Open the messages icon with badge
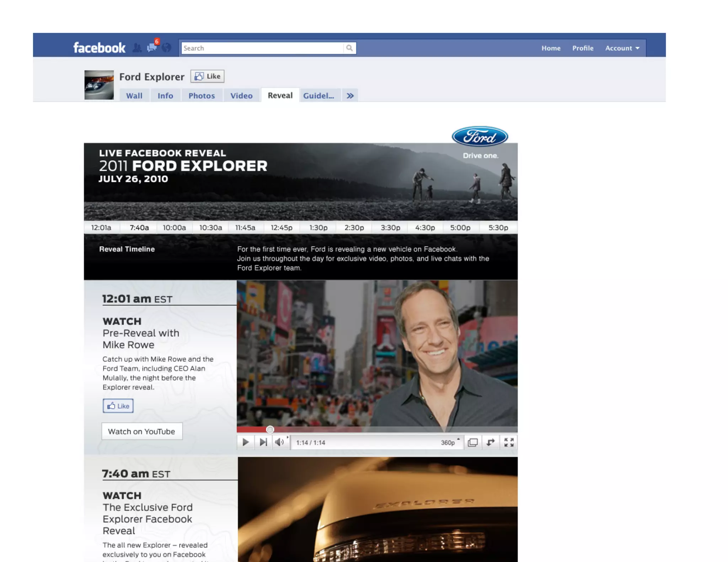This screenshot has height=562, width=728. tap(152, 47)
